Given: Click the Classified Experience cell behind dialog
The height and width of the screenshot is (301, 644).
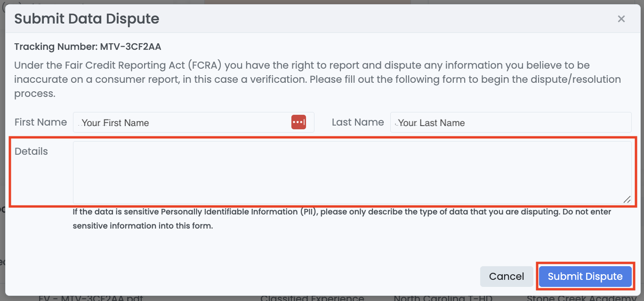Looking at the screenshot, I should (x=312, y=298).
